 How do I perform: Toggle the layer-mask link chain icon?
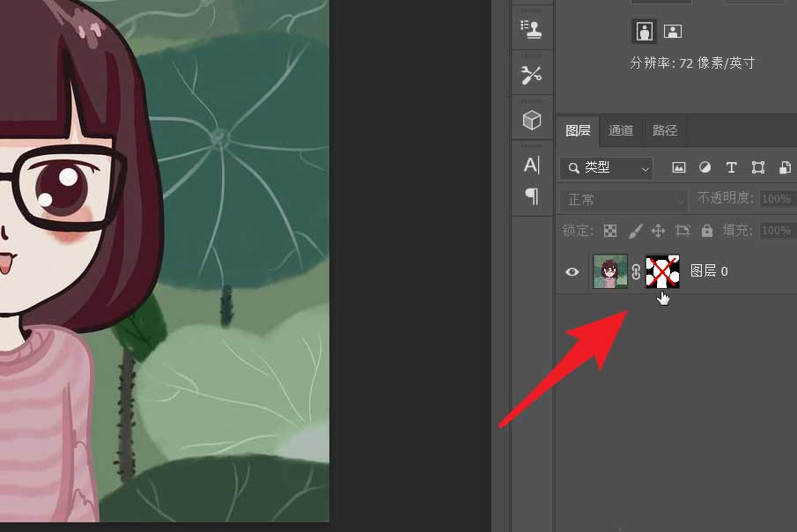coord(636,271)
